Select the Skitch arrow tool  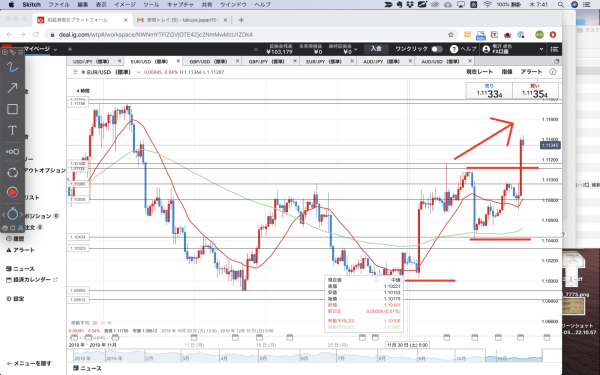[12, 88]
